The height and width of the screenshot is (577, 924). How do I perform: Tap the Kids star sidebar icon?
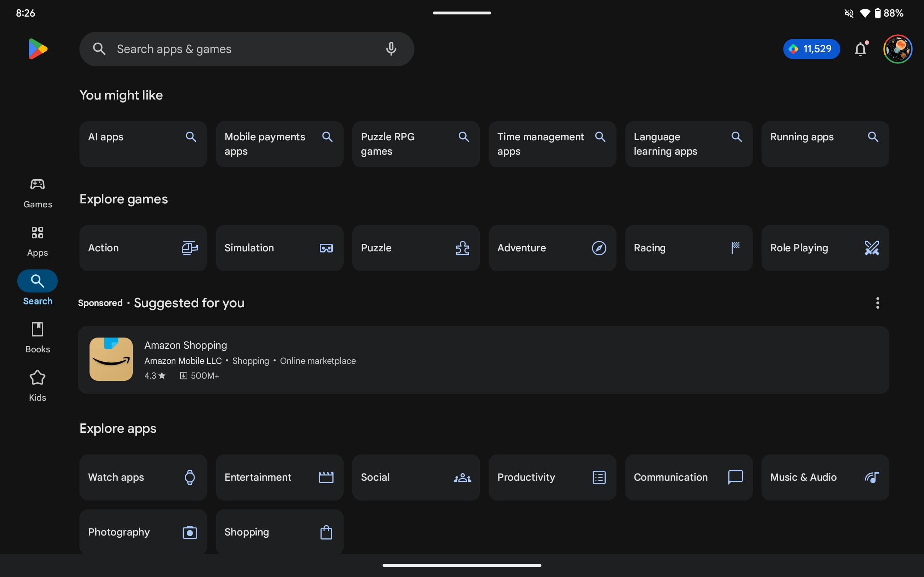(x=37, y=377)
